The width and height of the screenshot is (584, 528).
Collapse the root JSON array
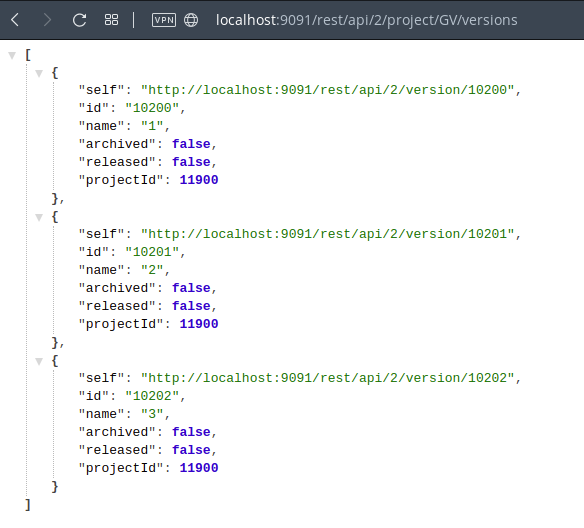tap(12, 55)
